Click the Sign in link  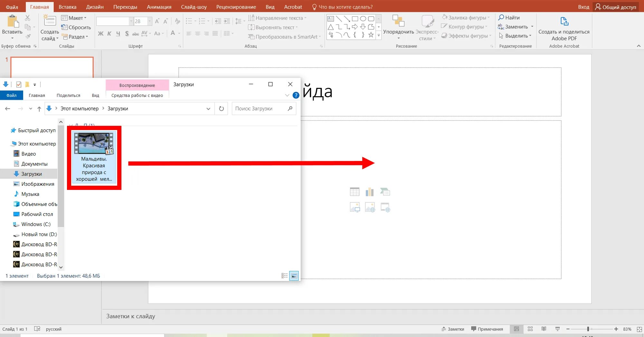click(583, 7)
